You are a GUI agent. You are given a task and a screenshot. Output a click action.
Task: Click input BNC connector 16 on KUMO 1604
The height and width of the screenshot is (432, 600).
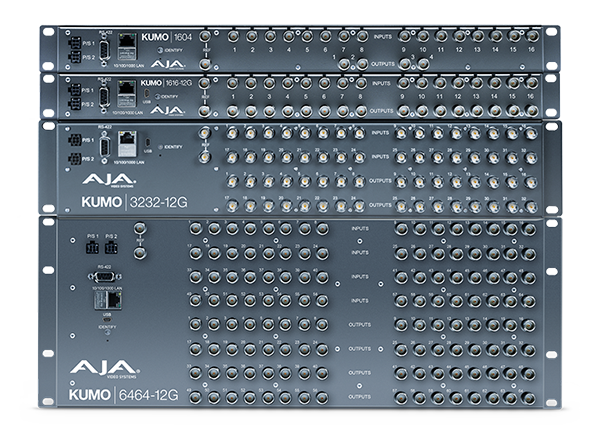(532, 36)
